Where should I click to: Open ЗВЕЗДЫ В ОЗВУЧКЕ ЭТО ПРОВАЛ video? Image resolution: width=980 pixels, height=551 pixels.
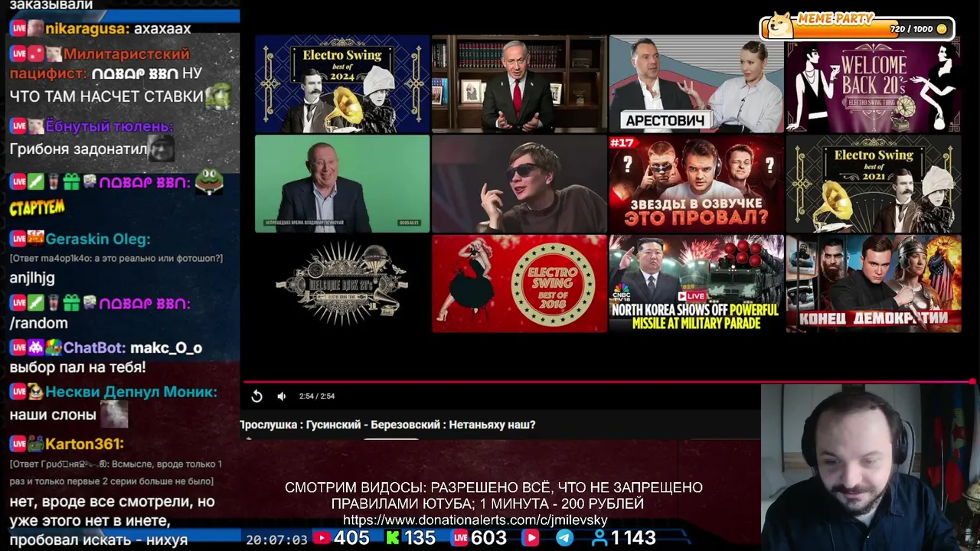[x=696, y=184]
